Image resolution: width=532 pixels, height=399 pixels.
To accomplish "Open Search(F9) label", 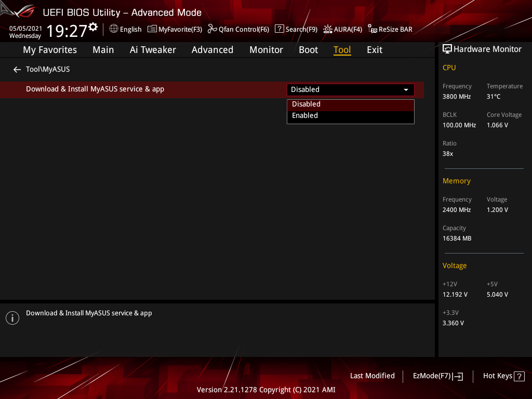I will pos(301,30).
